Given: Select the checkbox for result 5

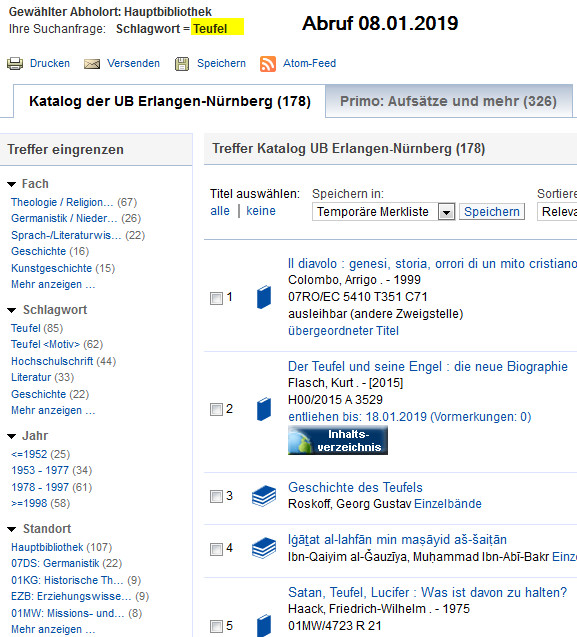Looking at the screenshot, I should coord(216,626).
